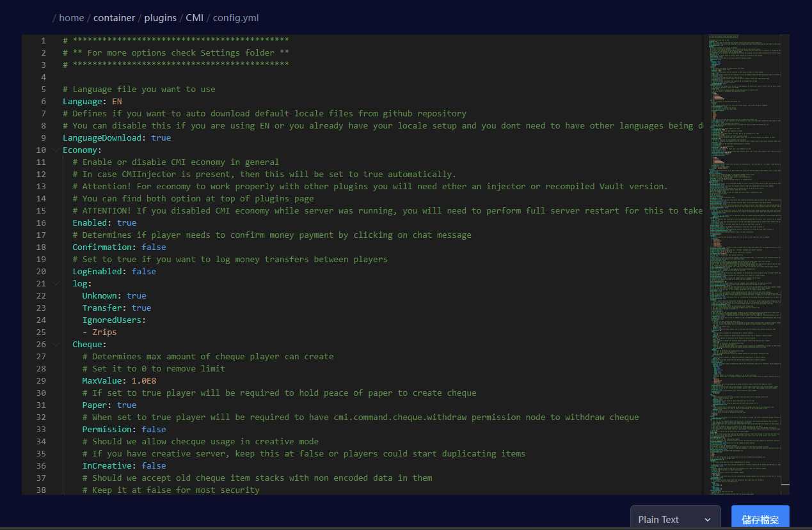Click the chevron icon in the Plain Text selector

(x=707, y=520)
